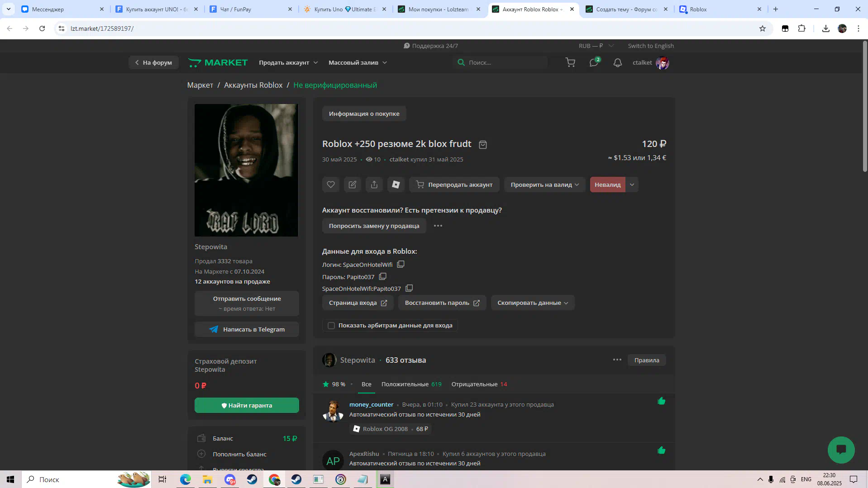Select Все reviews tab

pyautogui.click(x=367, y=384)
